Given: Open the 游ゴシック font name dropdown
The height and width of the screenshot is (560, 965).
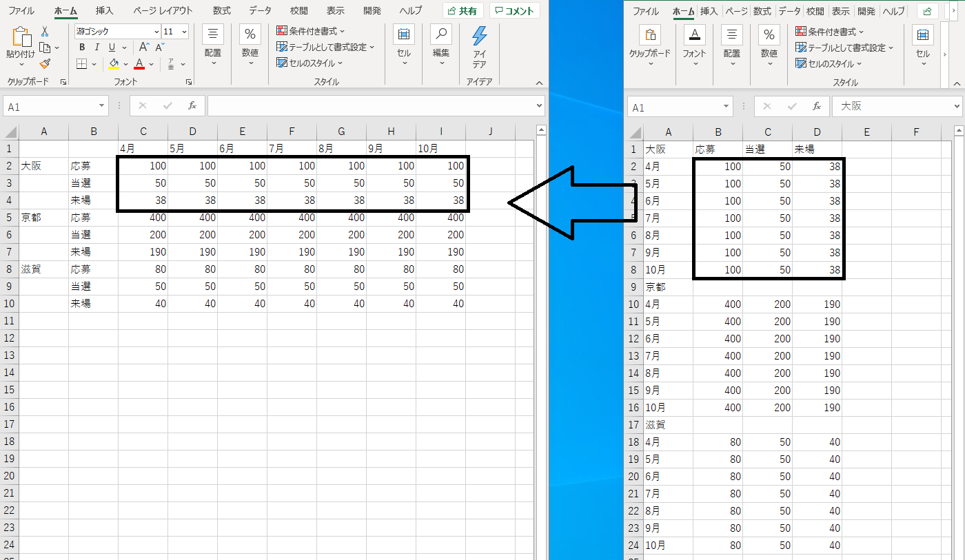Looking at the screenshot, I should [156, 32].
